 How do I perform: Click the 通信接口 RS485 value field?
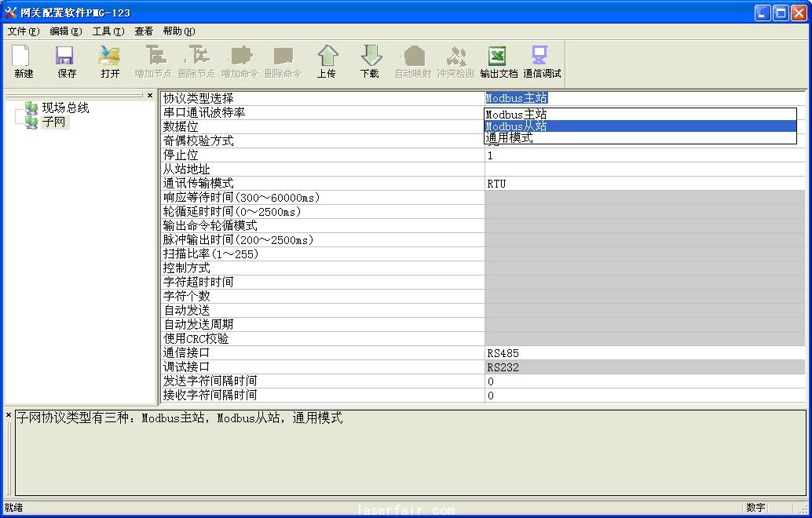click(x=644, y=353)
